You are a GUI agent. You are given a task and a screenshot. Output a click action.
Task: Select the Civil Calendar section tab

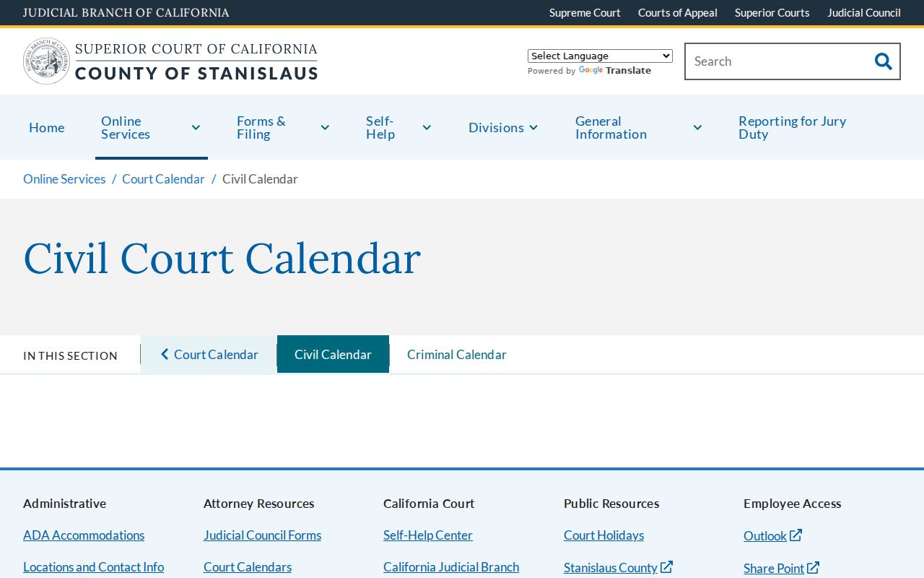(333, 354)
